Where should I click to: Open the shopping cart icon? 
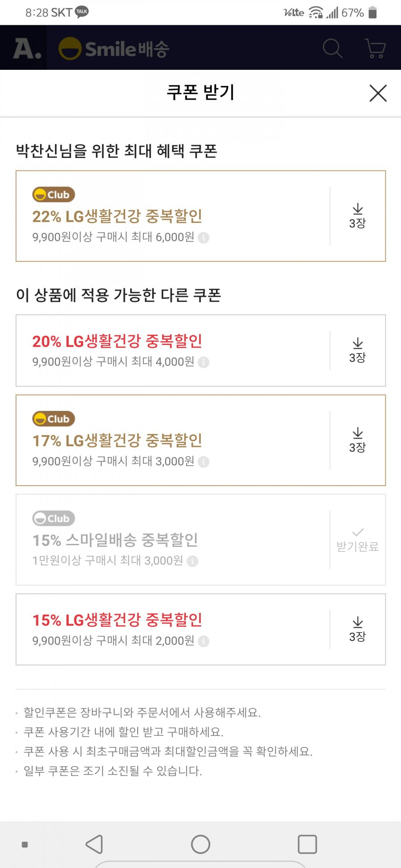point(375,48)
